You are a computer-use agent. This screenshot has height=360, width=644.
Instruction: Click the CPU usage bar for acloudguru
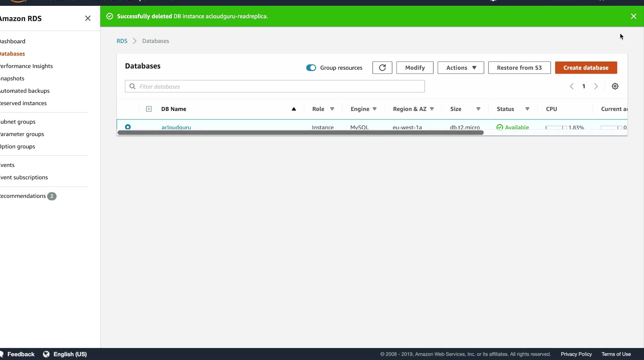point(556,127)
